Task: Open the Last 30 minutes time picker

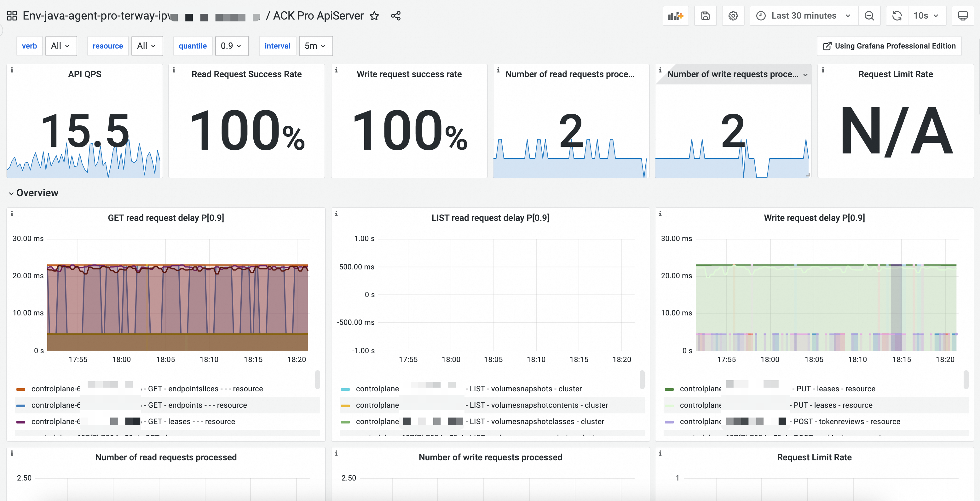Action: coord(803,15)
